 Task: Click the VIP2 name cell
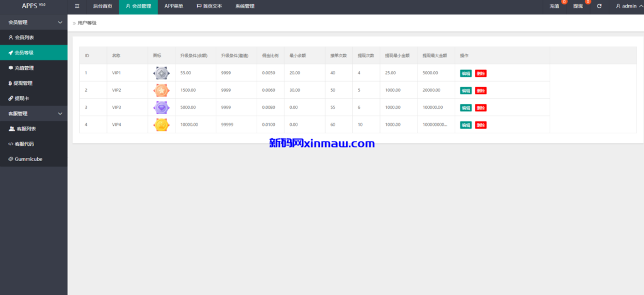(x=127, y=91)
